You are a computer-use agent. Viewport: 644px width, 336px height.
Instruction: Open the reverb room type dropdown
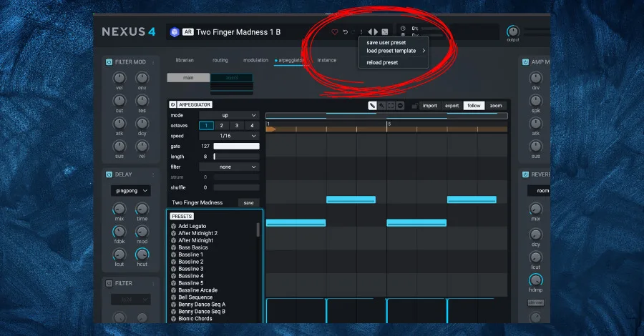538,191
